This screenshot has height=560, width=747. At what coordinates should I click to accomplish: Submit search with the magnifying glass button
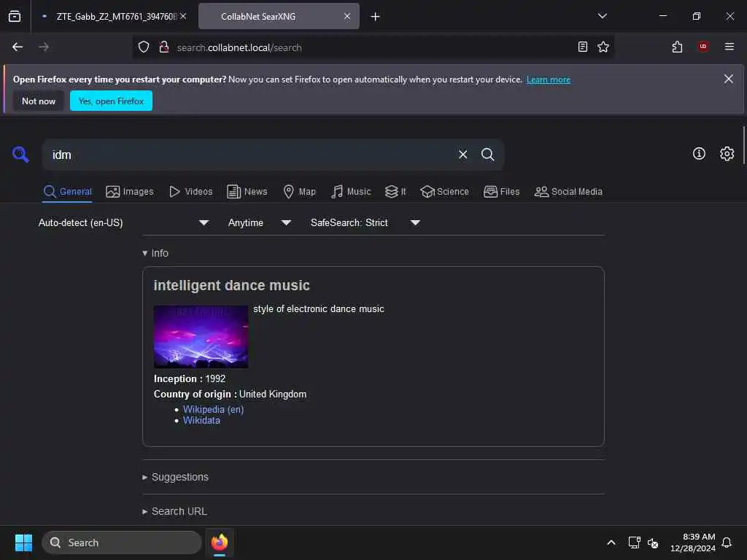487,155
